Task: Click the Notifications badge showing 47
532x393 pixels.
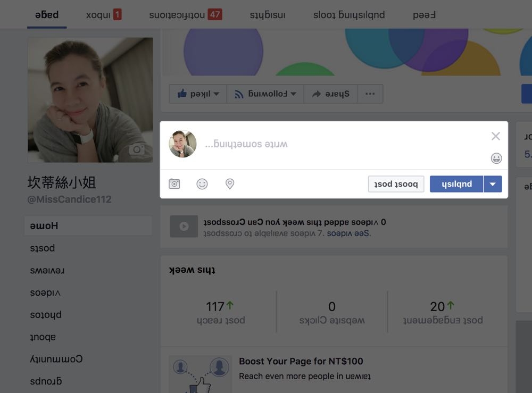Action: coord(215,14)
